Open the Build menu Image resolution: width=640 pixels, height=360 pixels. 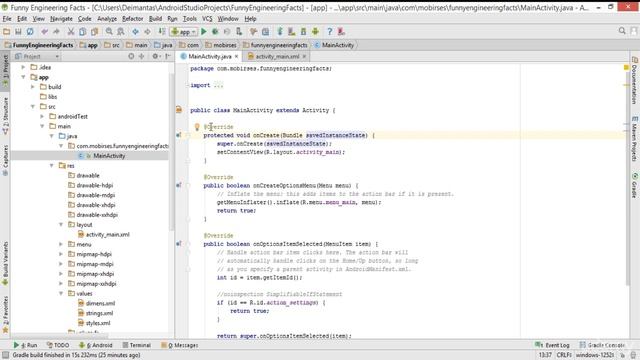point(155,19)
